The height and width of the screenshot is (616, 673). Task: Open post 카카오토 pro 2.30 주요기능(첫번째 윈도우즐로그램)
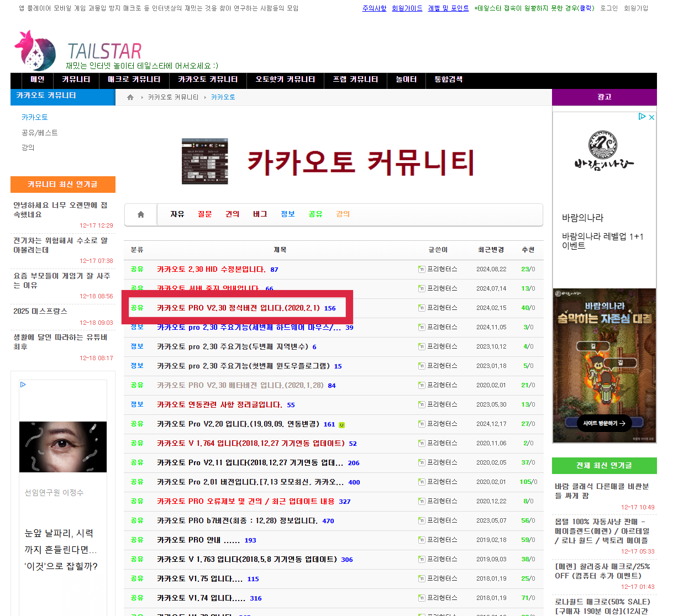point(243,366)
